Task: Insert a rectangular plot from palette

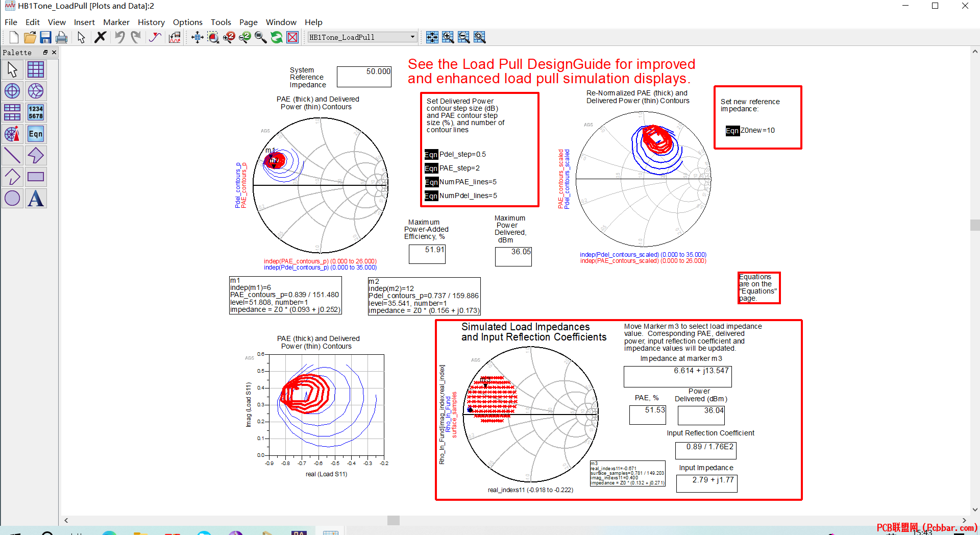Action: [x=36, y=69]
